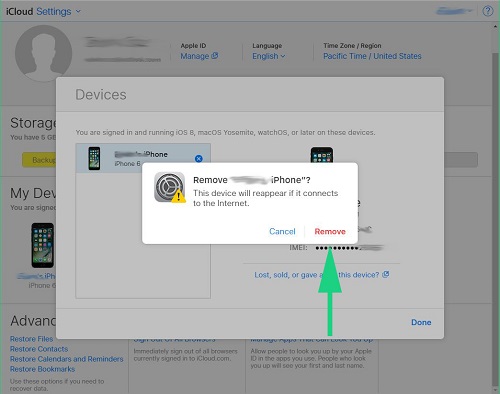This screenshot has width=500, height=394.
Task: Click the scrollbar up arrow
Action: [495, 27]
